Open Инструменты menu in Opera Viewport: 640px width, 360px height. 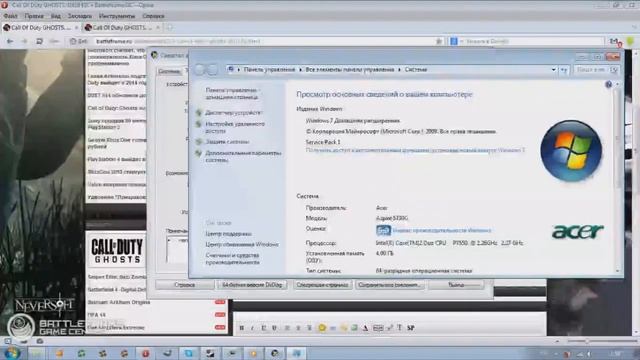[117, 16]
